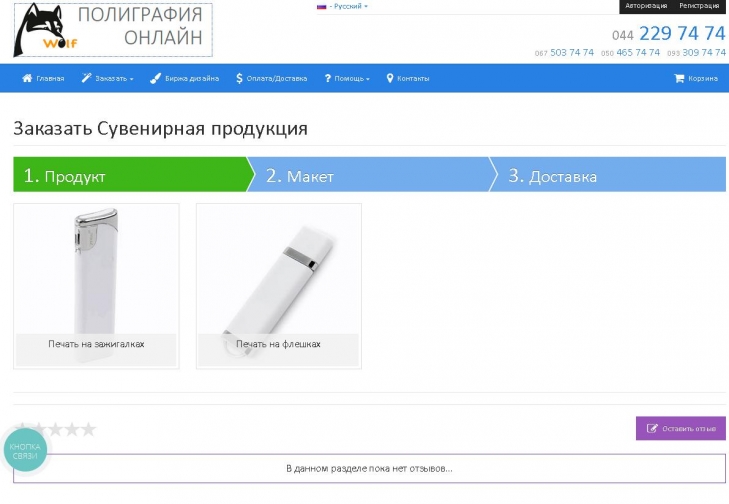
Task: Click the question mark icon for Помощь
Action: pos(328,78)
